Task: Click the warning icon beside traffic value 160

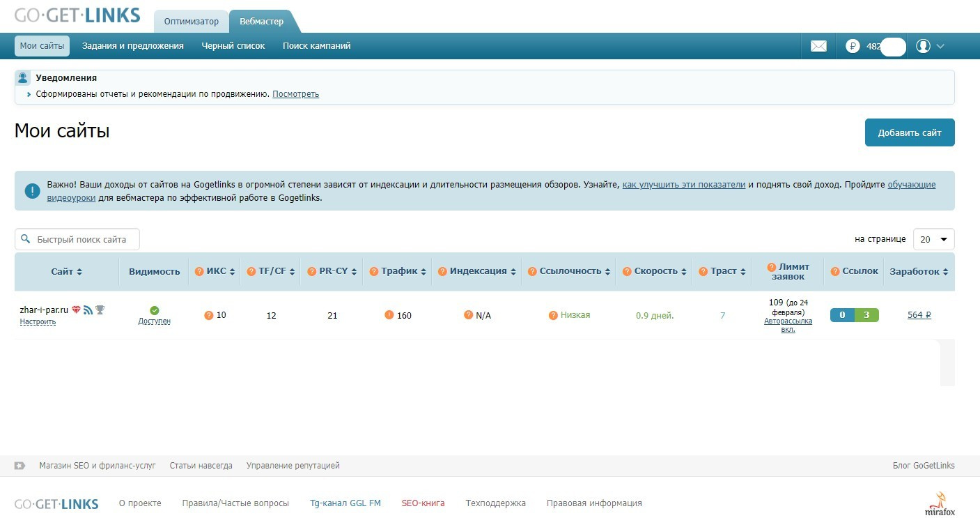Action: 389,315
